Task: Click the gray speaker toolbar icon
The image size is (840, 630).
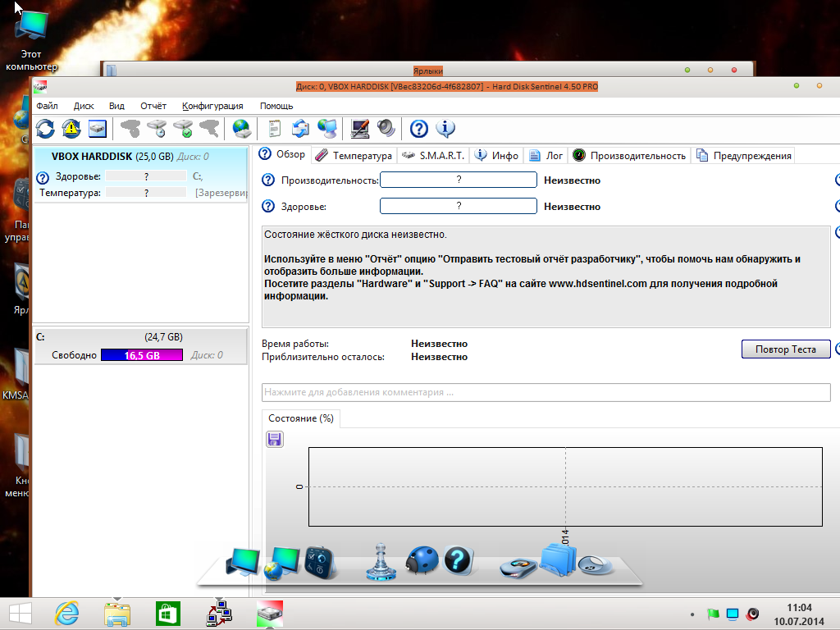Action: tap(386, 129)
